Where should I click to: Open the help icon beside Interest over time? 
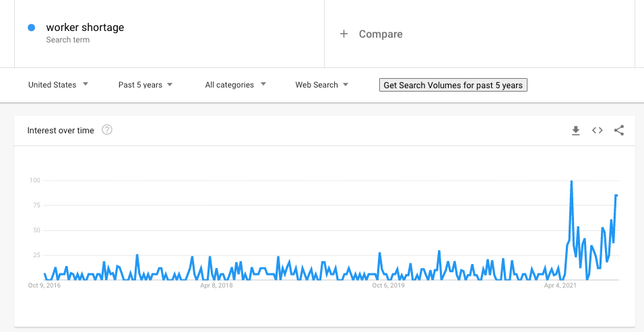click(x=107, y=130)
